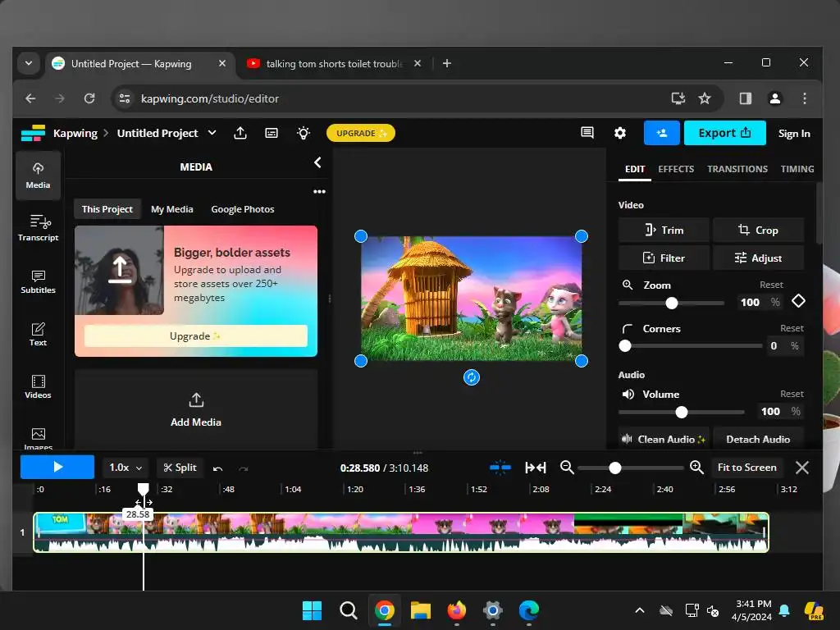Viewport: 840px width, 630px height.
Task: Switch to the TRANSITIONS tab
Action: click(737, 169)
